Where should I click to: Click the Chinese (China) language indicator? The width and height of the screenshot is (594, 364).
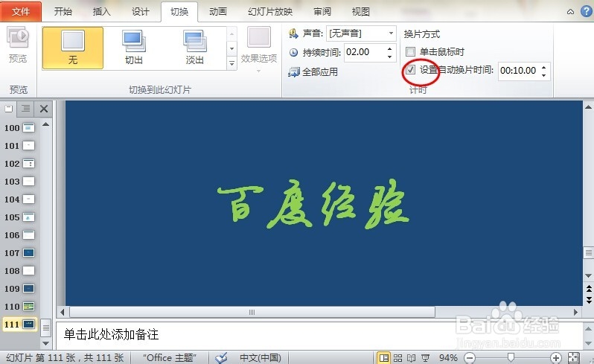[x=261, y=357]
